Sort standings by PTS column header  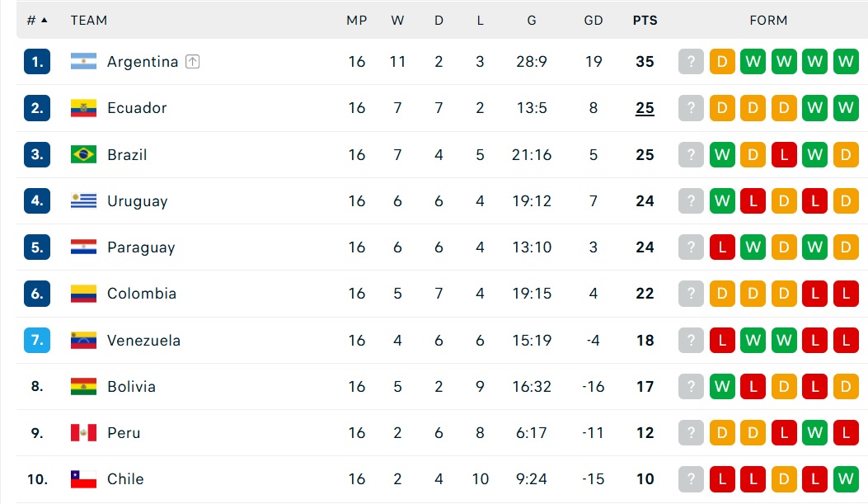pyautogui.click(x=645, y=21)
